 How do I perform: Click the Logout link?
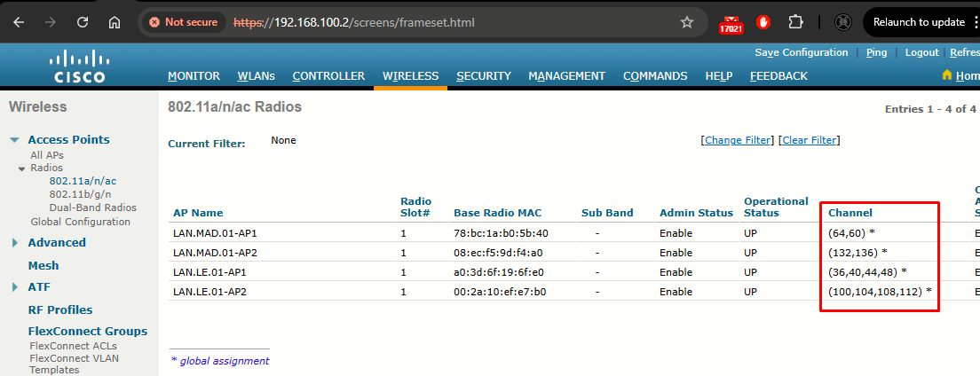point(922,52)
